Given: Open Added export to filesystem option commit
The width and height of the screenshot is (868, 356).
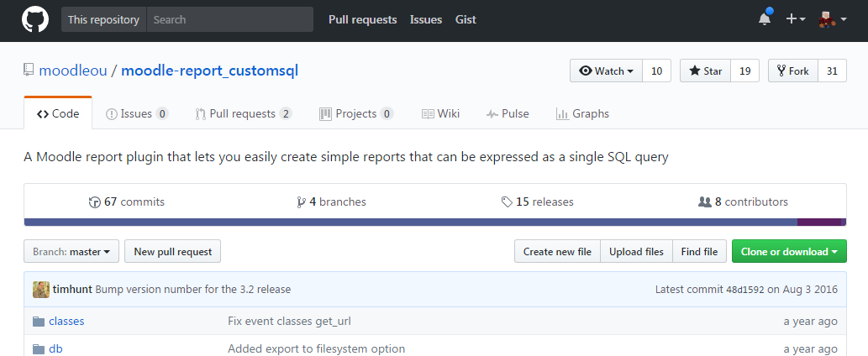Looking at the screenshot, I should (316, 348).
